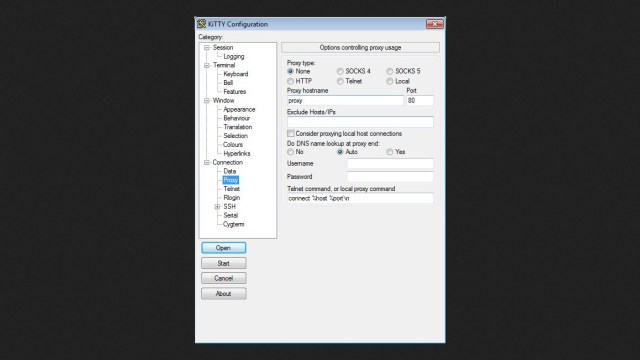
Task: Open the Rlogin settings
Action: tap(232, 198)
